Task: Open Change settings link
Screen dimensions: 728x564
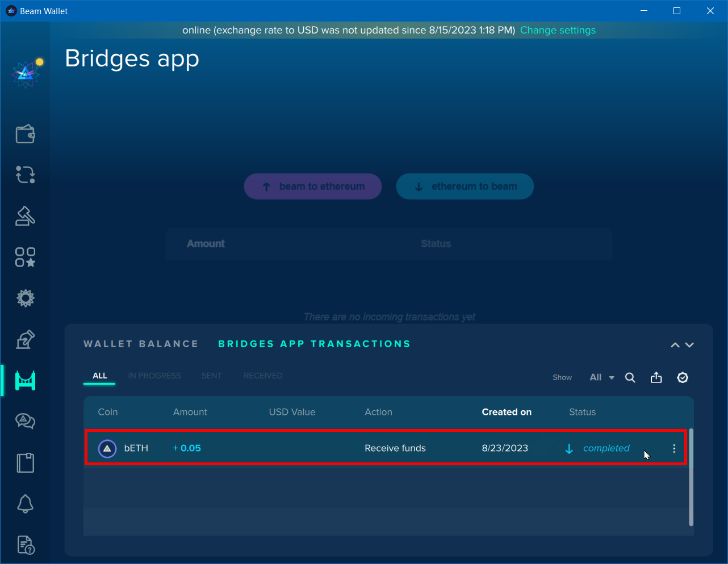Action: click(x=558, y=30)
